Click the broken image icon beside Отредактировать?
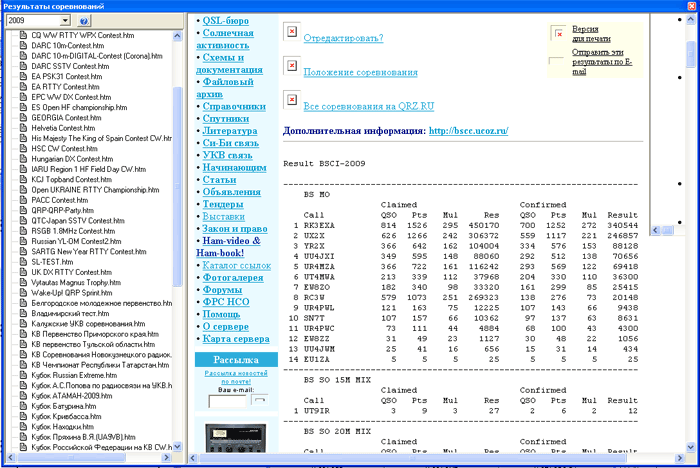Image resolution: width=700 pixels, height=468 pixels. (292, 32)
